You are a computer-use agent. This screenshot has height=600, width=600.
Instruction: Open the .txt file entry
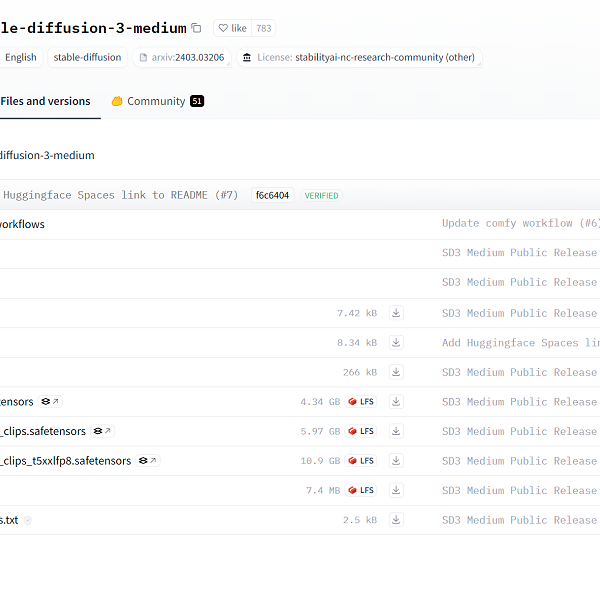pos(9,520)
